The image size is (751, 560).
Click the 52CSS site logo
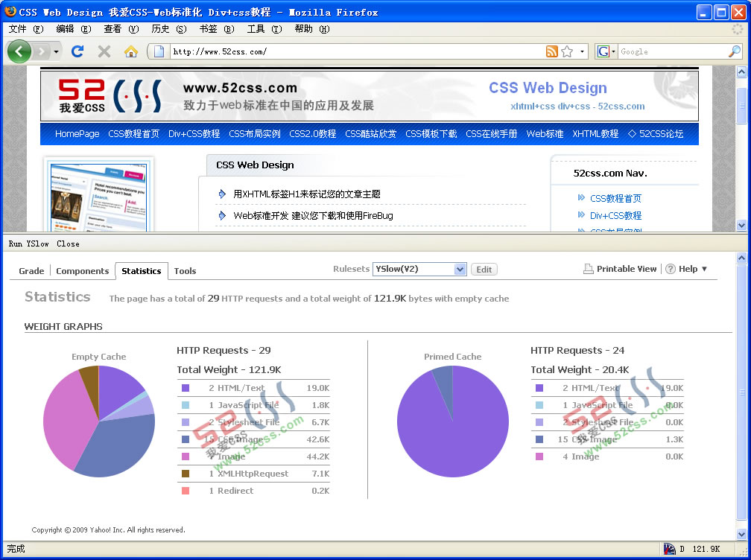click(110, 96)
